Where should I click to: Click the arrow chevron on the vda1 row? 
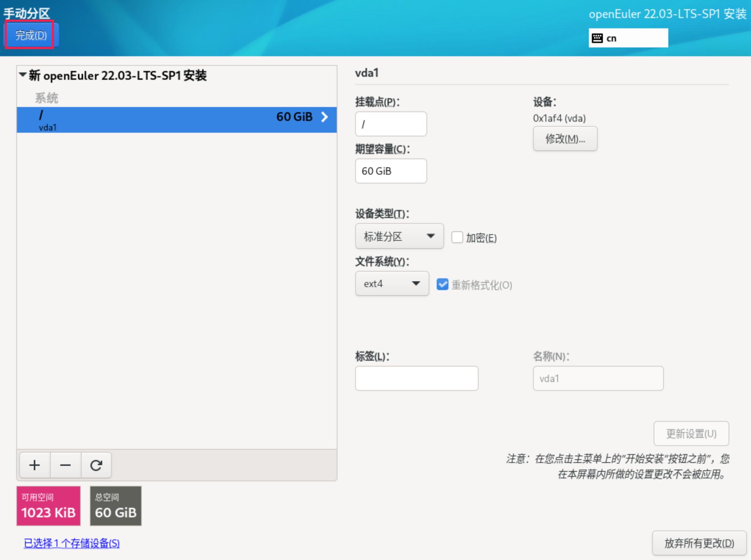click(324, 117)
